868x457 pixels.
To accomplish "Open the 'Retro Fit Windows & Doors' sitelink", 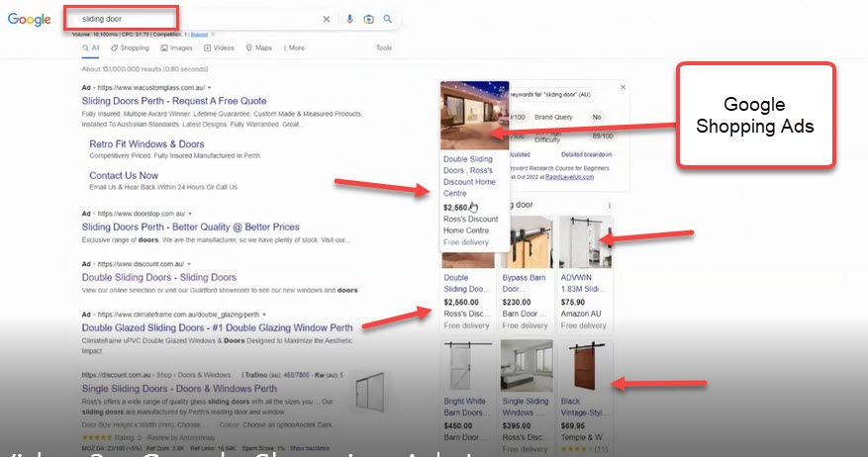I will [146, 143].
